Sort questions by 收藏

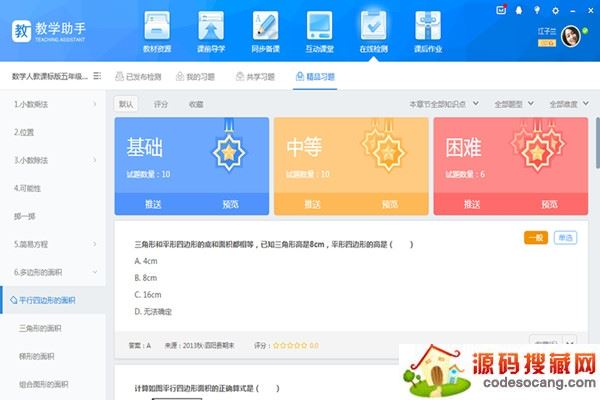[x=196, y=104]
